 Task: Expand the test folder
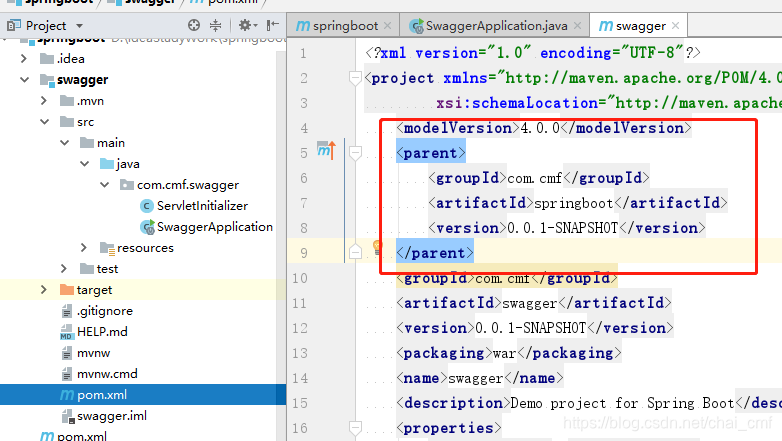[64, 268]
